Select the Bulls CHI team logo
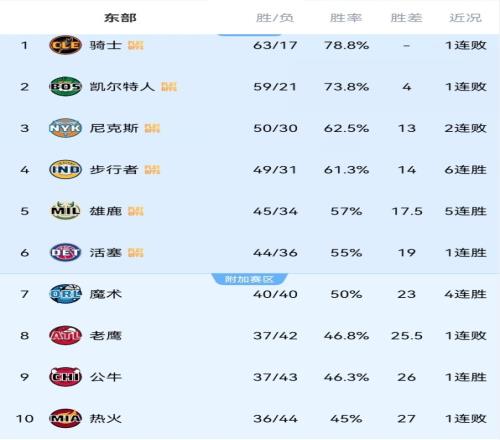The width and height of the screenshot is (500, 440). tap(65, 377)
